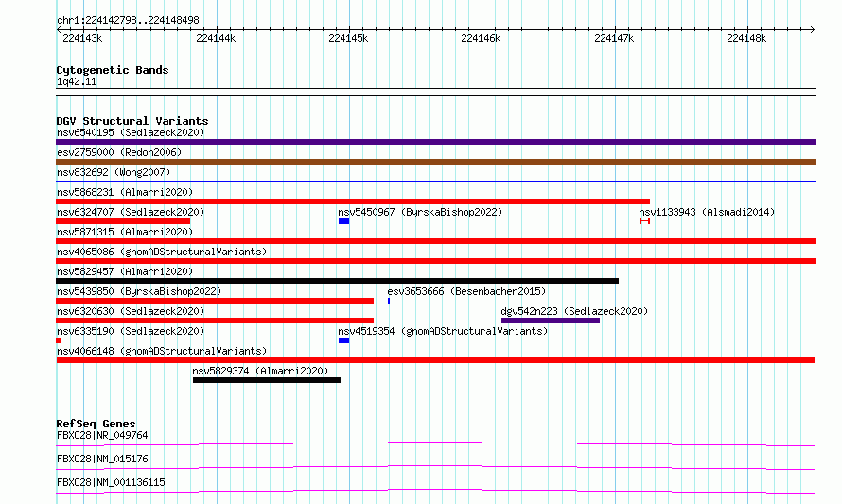Screen dimensions: 842x504
Task: Select the red nsv4065086 variant bar
Action: coord(435,261)
